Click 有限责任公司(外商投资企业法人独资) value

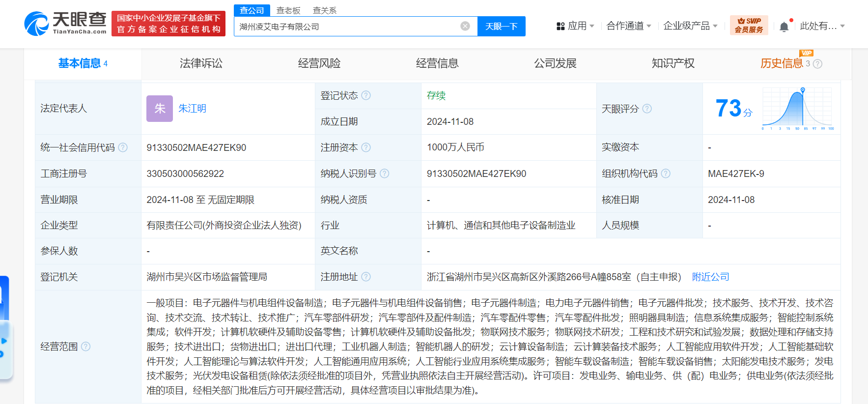(224, 225)
